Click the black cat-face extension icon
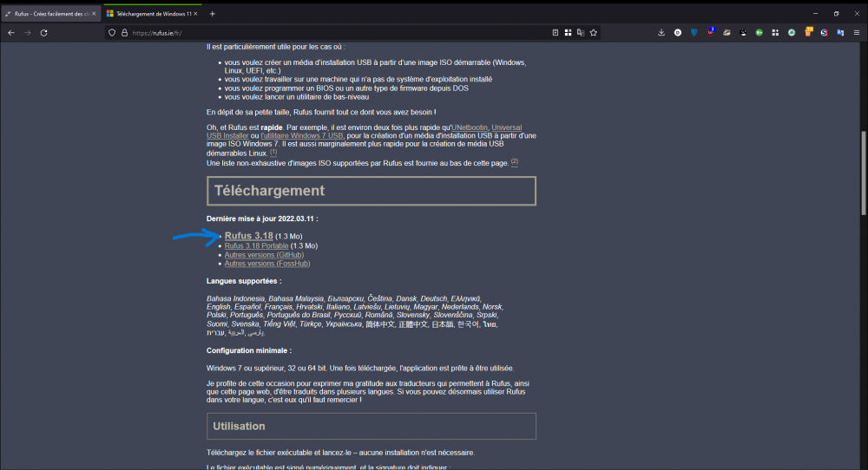The image size is (868, 470). click(743, 33)
